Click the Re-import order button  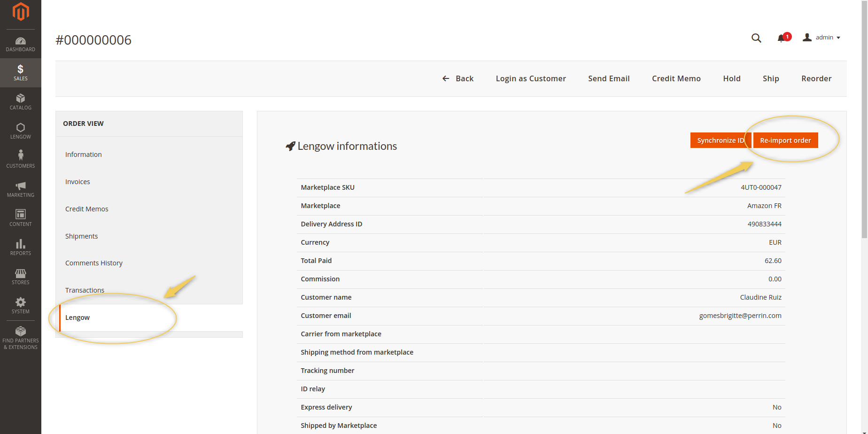pos(785,140)
